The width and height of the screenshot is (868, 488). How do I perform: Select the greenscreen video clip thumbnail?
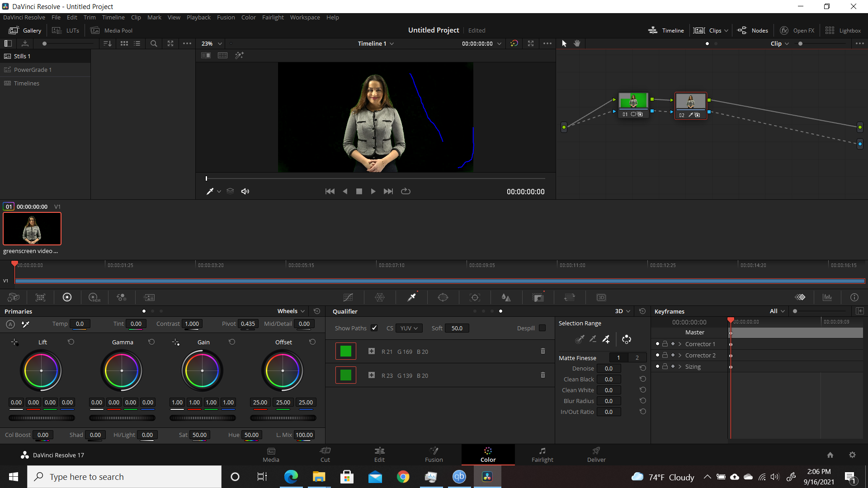coord(32,229)
